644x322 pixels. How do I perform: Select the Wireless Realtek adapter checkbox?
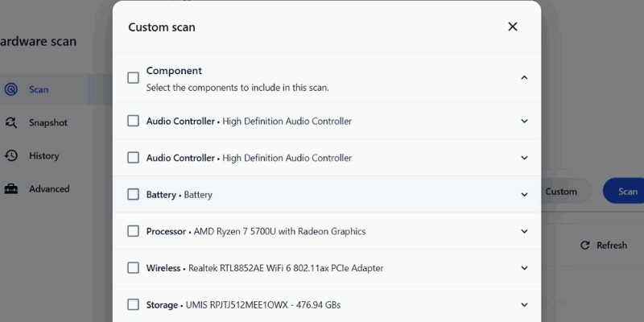click(x=134, y=268)
